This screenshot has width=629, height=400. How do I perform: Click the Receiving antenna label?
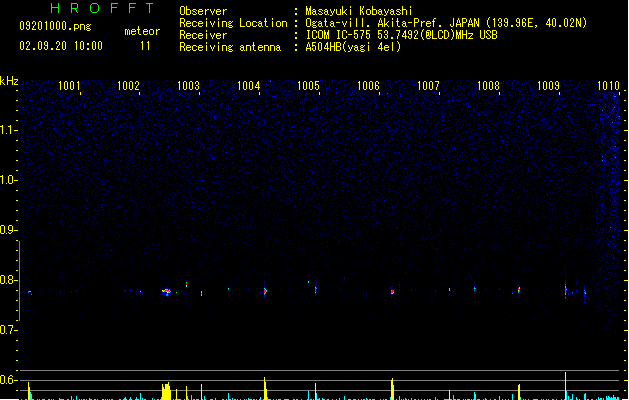pos(230,47)
